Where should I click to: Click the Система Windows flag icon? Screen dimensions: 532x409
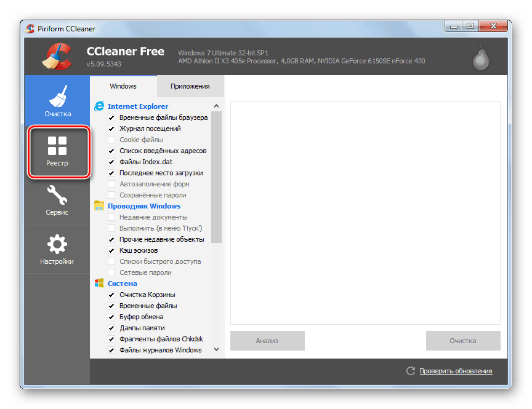pos(99,284)
